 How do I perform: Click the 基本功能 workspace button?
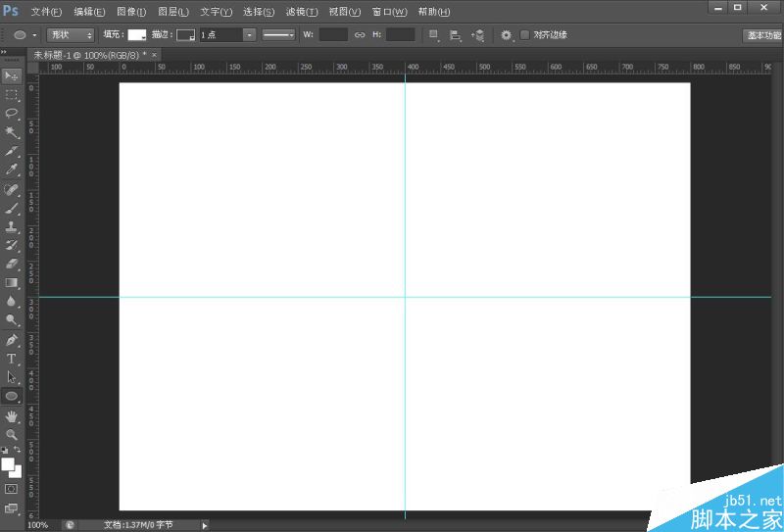coord(762,34)
